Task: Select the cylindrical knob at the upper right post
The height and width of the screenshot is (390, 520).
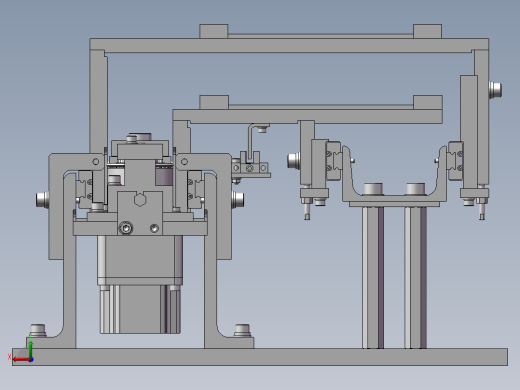Action: 495,90
